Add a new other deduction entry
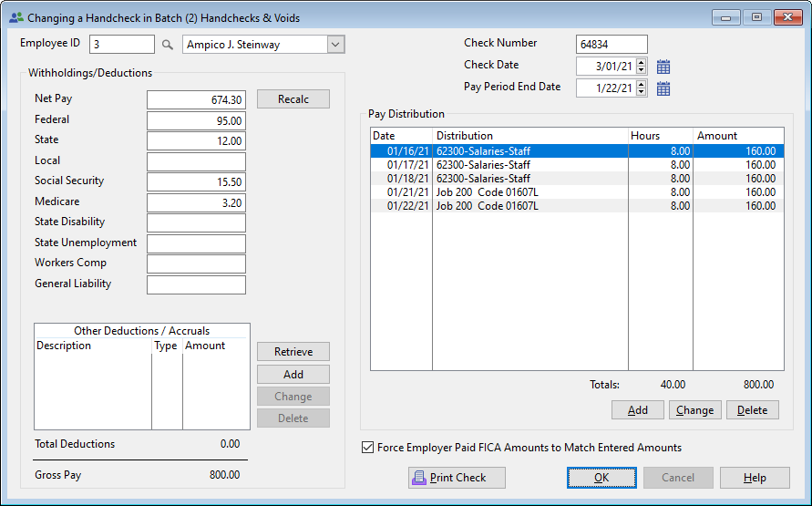The width and height of the screenshot is (812, 506). 293,375
